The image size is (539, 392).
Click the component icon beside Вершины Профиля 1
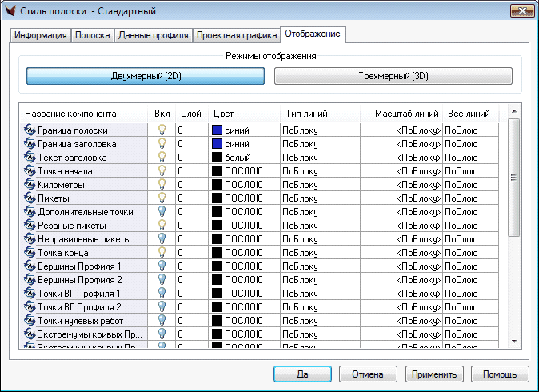pos(30,266)
